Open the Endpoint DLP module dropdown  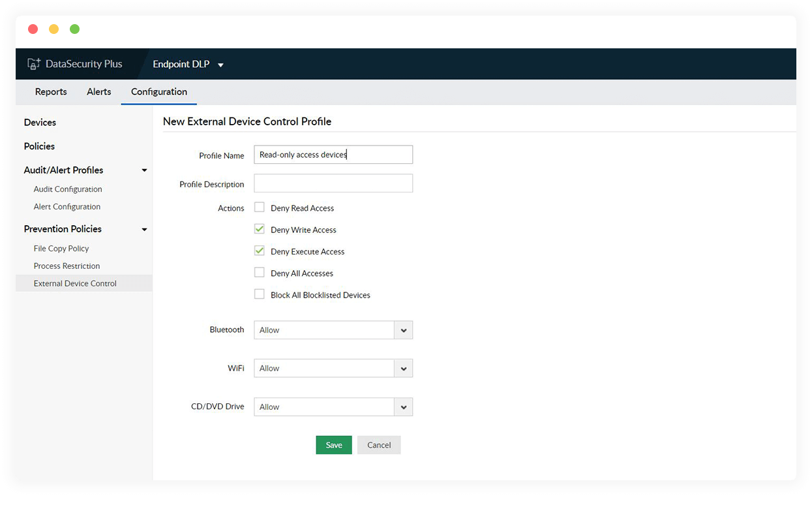pyautogui.click(x=188, y=64)
